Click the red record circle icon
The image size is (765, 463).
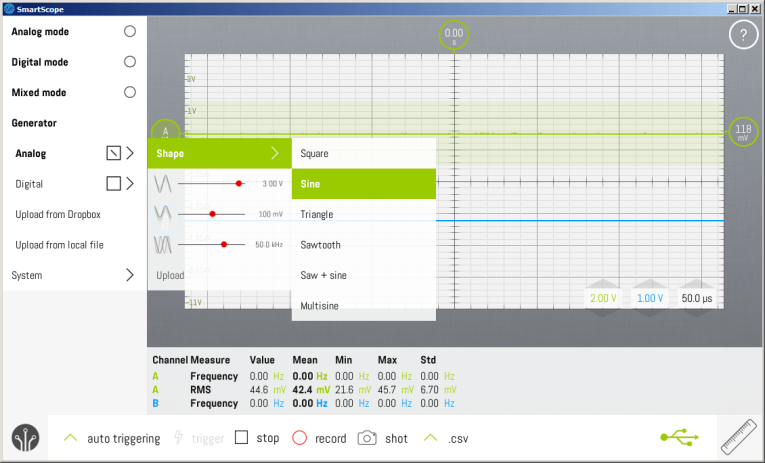pos(299,438)
